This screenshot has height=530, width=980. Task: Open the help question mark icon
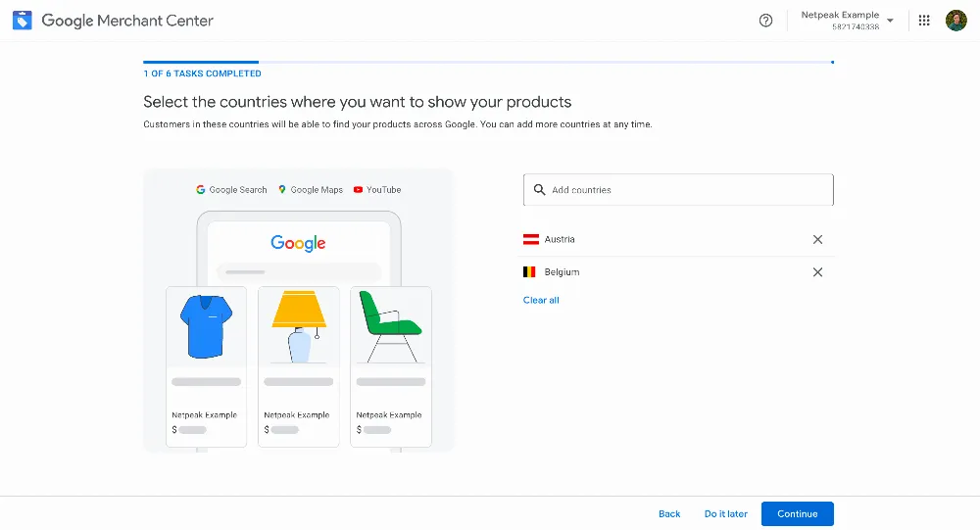(765, 21)
